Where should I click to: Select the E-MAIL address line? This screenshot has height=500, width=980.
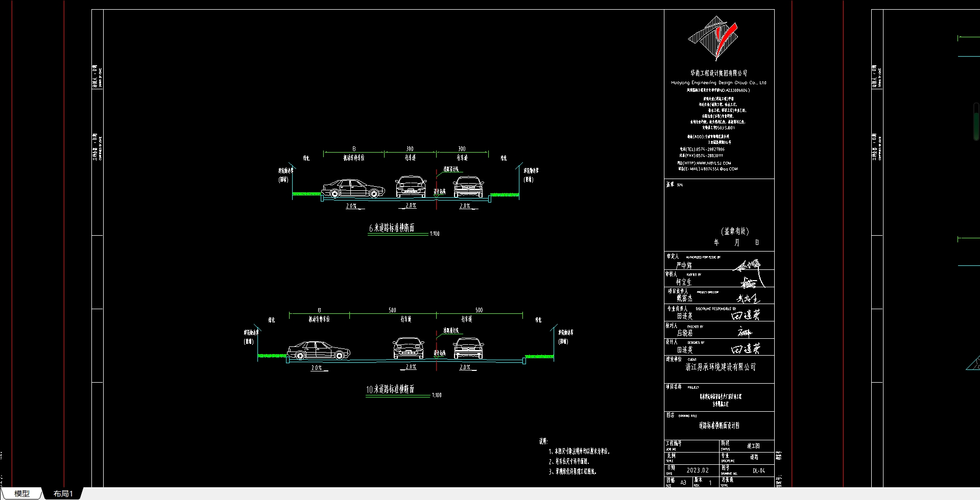tap(708, 169)
